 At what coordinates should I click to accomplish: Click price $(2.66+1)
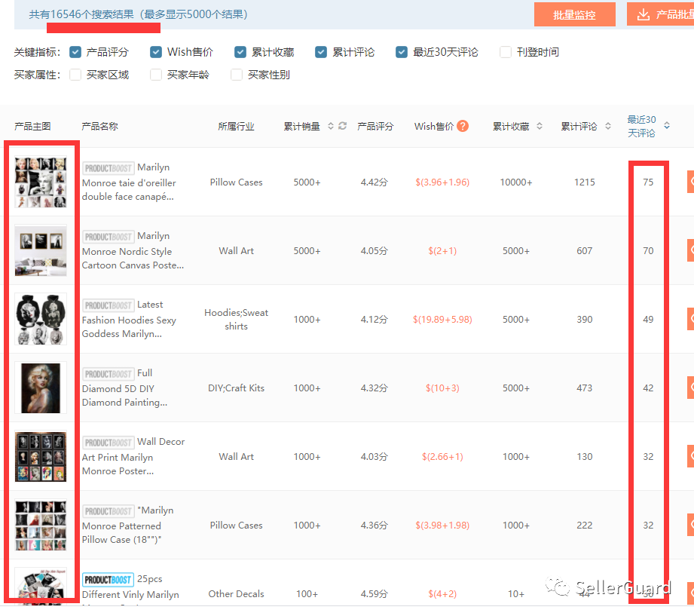(442, 457)
